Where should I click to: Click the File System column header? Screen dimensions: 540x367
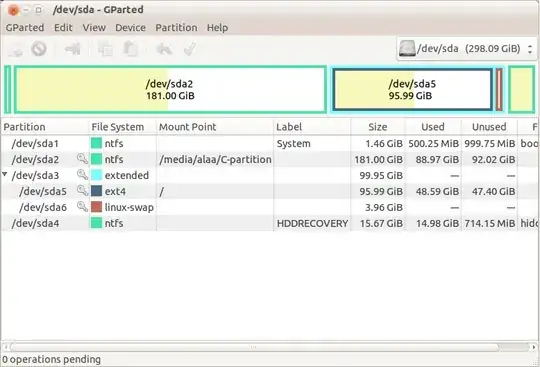118,127
